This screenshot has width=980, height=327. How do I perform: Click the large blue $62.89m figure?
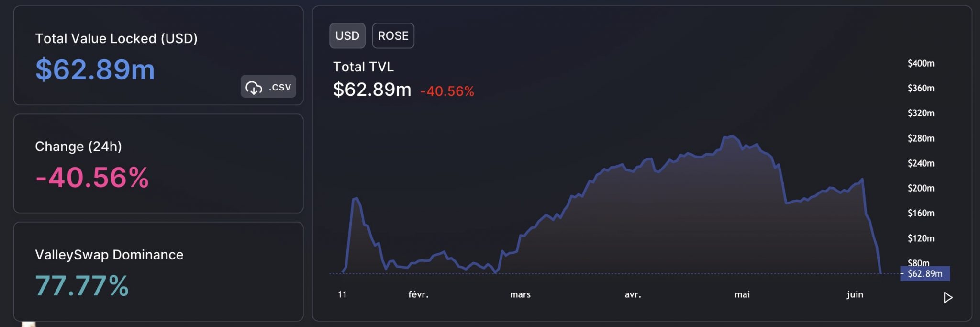[95, 69]
